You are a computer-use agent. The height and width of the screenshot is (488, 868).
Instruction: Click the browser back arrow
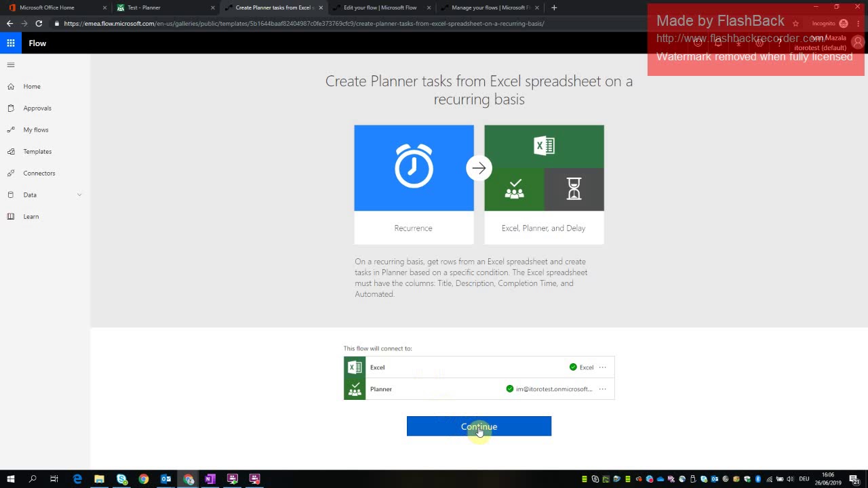click(x=9, y=23)
